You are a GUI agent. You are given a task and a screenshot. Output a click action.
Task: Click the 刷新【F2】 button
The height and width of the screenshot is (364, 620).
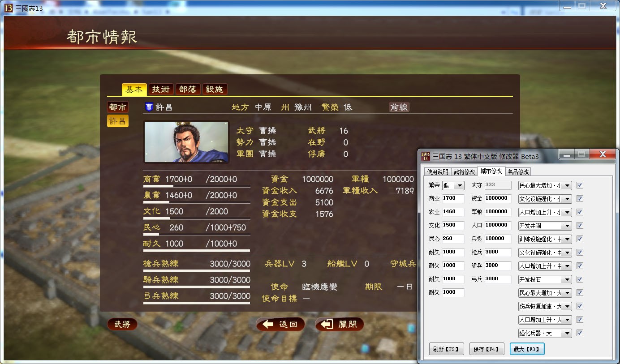446,349
